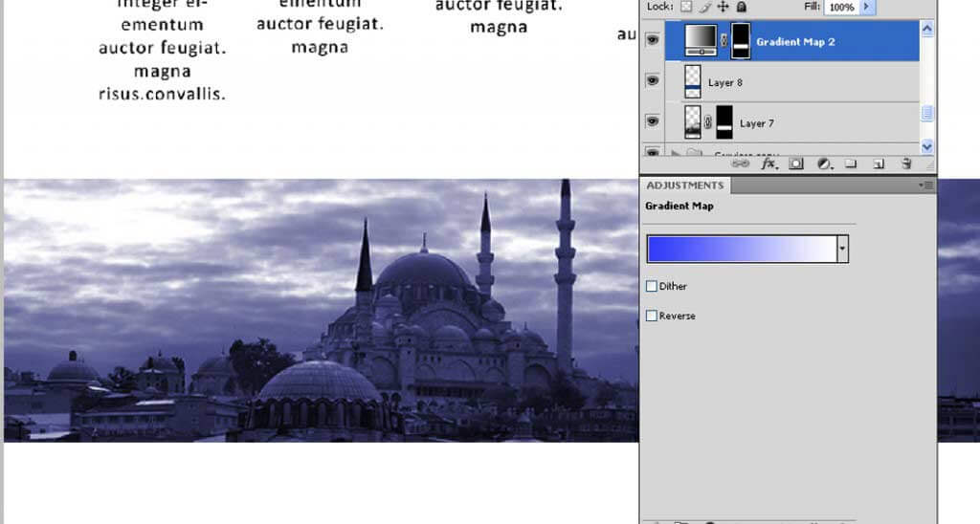Click the blue-to-white gradient preview bar
The image size is (980, 524).
click(x=742, y=249)
